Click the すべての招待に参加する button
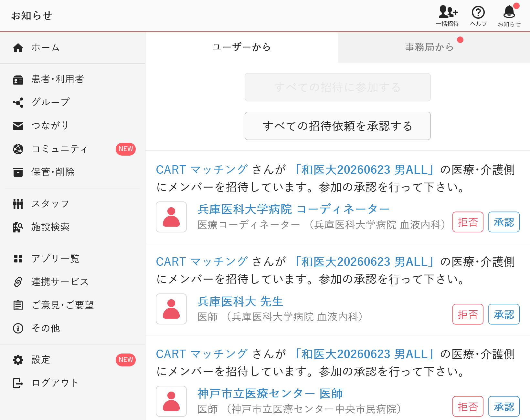The width and height of the screenshot is (530, 420). (338, 87)
